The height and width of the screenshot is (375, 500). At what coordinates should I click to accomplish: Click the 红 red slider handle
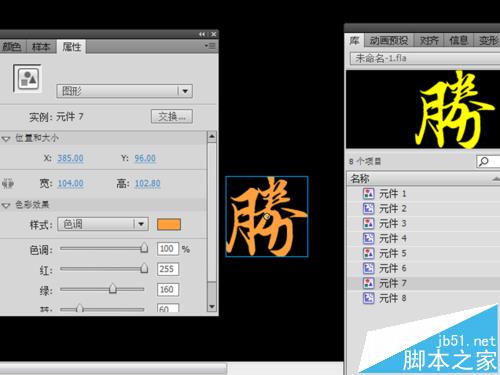pos(144,268)
